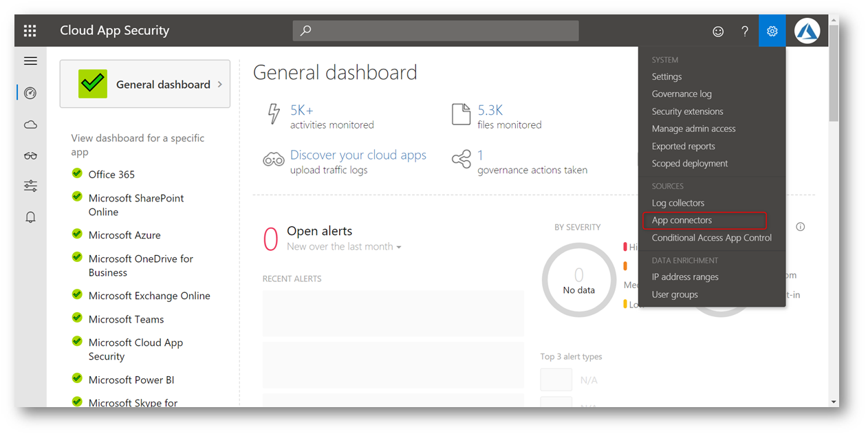Expand the General dashboard selector chevron
This screenshot has width=868, height=436.
point(220,85)
